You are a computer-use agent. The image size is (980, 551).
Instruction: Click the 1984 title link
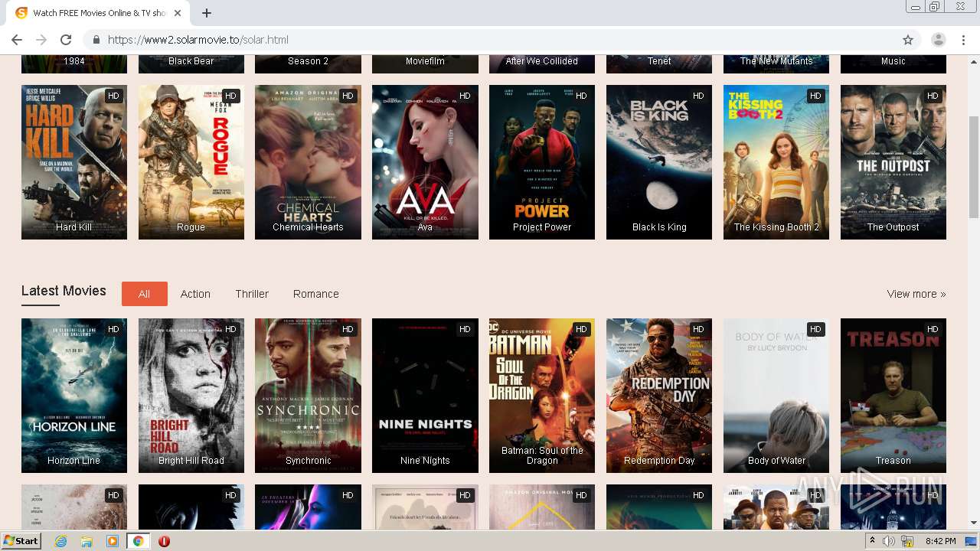click(x=74, y=61)
